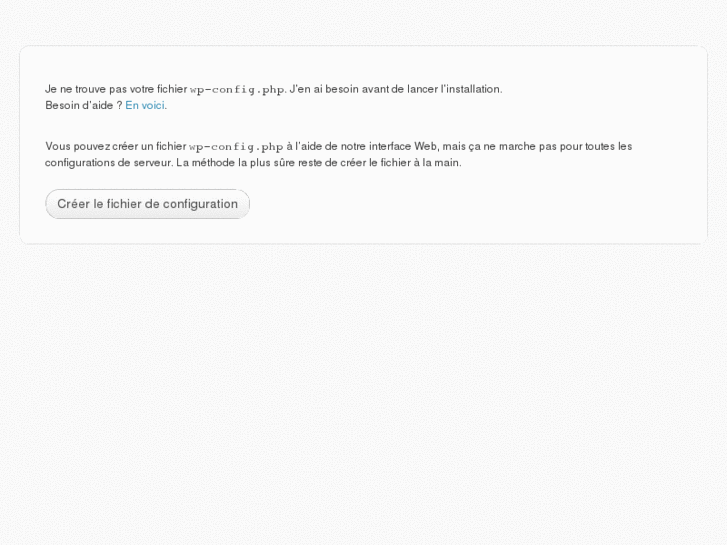Click the empty gray area below the panel

(363, 400)
